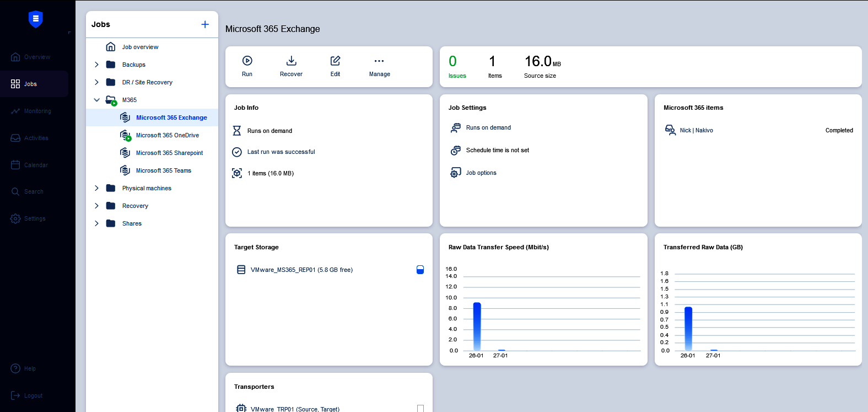
Task: Click the Recover download icon
Action: [291, 61]
